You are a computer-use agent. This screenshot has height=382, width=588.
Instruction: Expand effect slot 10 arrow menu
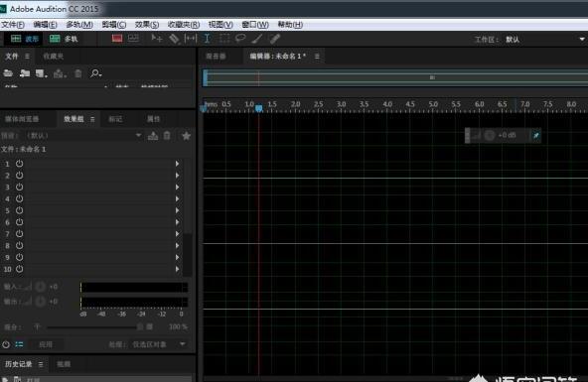(x=177, y=269)
